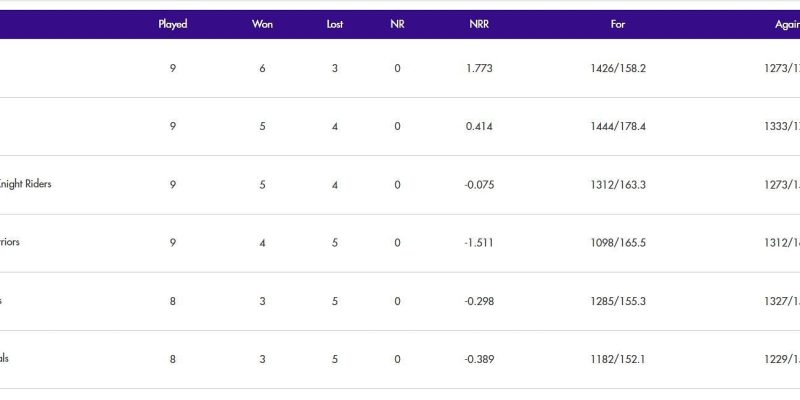Select the For score 1098/165.5
800x400 pixels.
click(x=618, y=243)
